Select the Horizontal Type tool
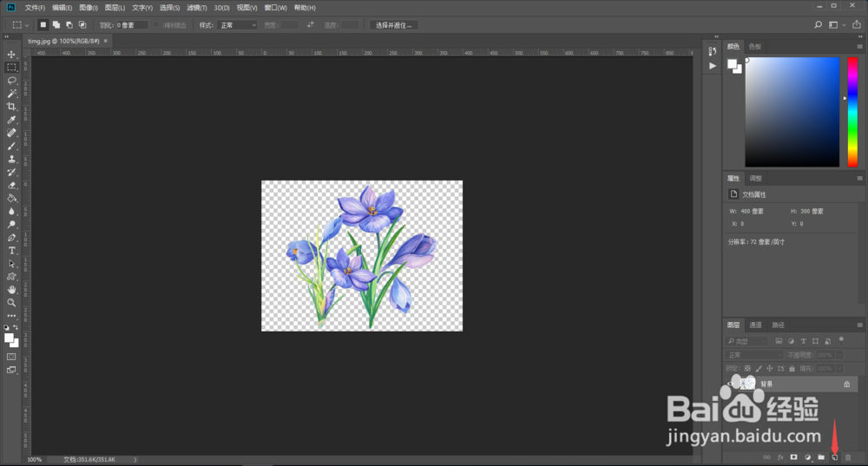Image resolution: width=868 pixels, height=466 pixels. tap(11, 251)
